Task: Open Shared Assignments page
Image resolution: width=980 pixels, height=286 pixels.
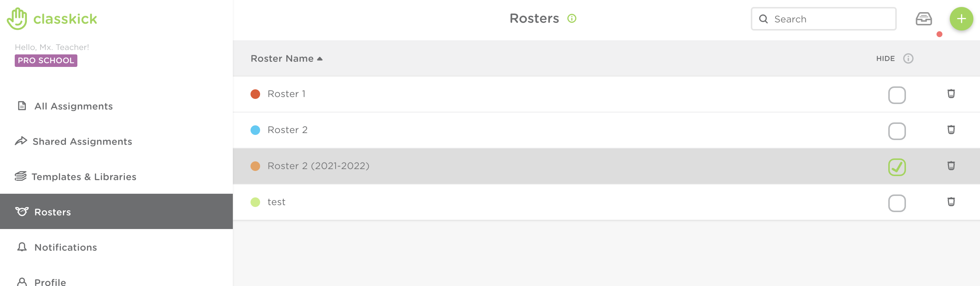Action: pos(82,141)
